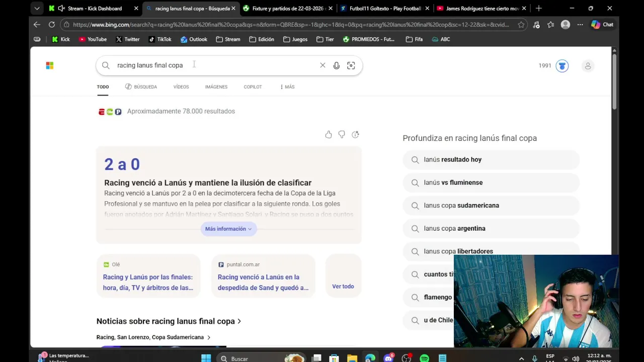Open ABC bookmark

click(441, 39)
